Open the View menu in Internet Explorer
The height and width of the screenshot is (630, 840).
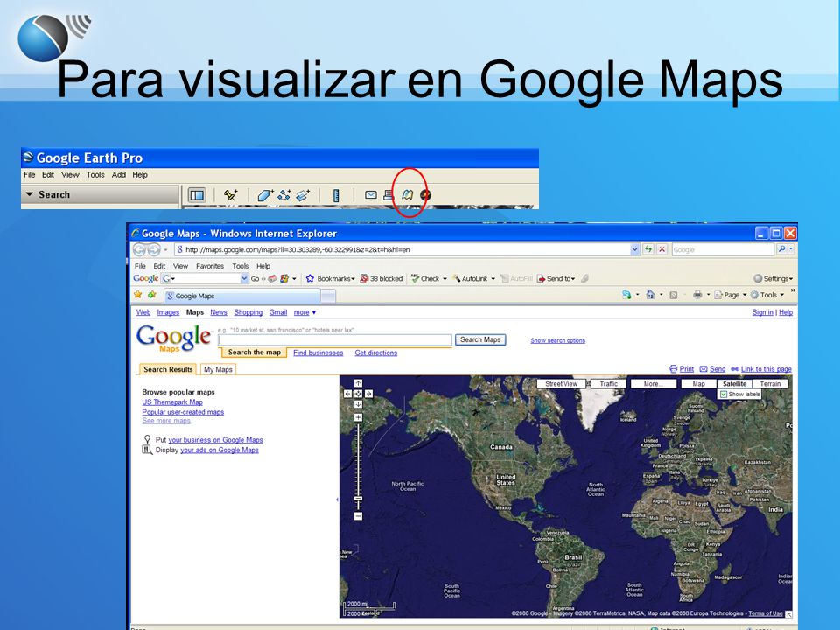[x=180, y=266]
